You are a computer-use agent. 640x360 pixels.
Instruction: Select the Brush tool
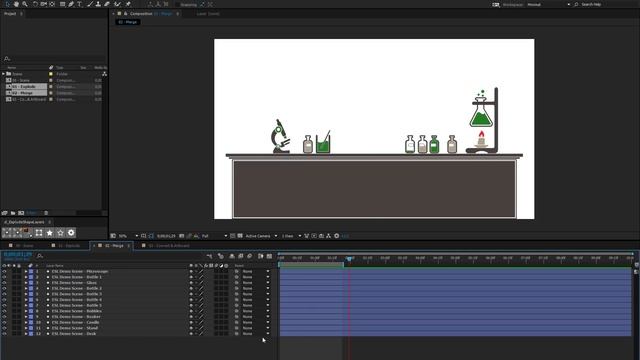pyautogui.click(x=90, y=4)
